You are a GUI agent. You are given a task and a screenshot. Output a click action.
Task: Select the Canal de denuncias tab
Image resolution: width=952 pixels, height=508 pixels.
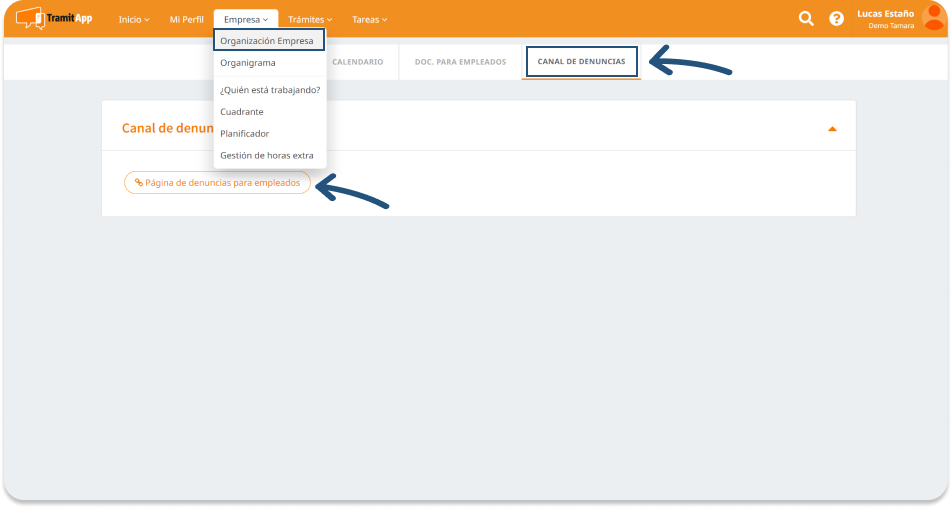point(581,62)
